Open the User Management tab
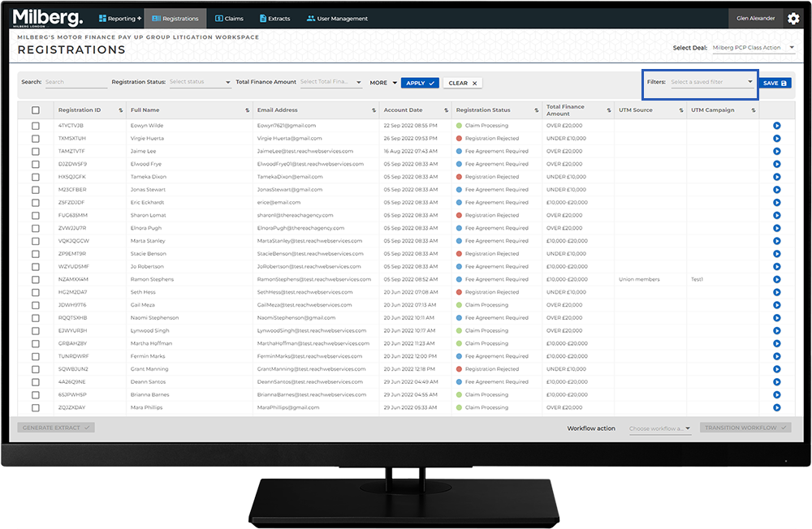812x529 pixels. point(336,19)
